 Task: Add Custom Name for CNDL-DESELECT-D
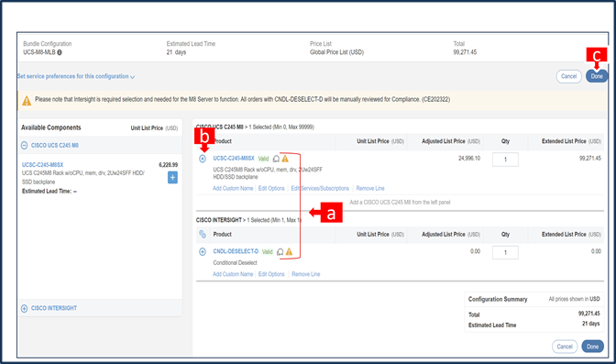coord(233,274)
